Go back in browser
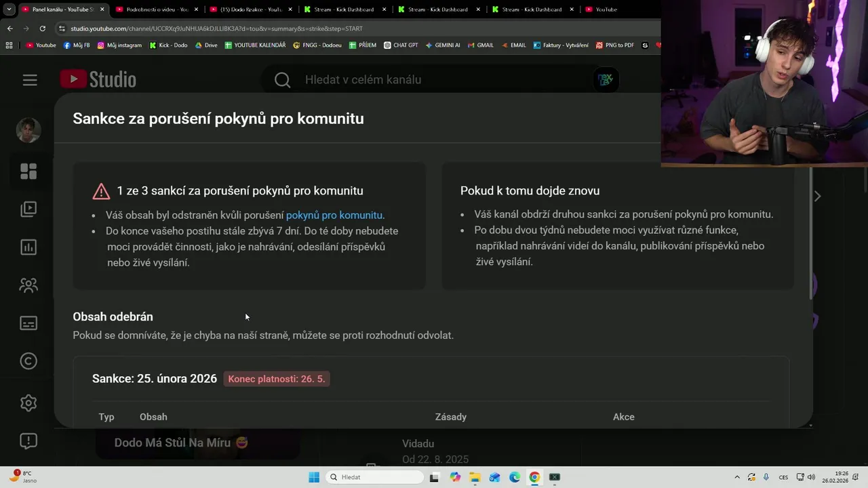Viewport: 868px width, 488px height. (x=9, y=28)
